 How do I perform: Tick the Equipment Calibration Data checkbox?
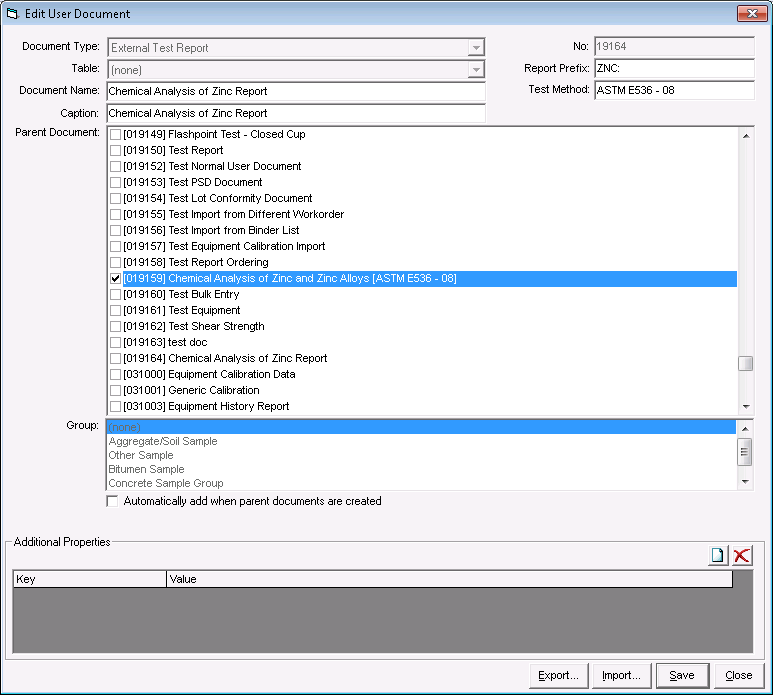(x=115, y=374)
